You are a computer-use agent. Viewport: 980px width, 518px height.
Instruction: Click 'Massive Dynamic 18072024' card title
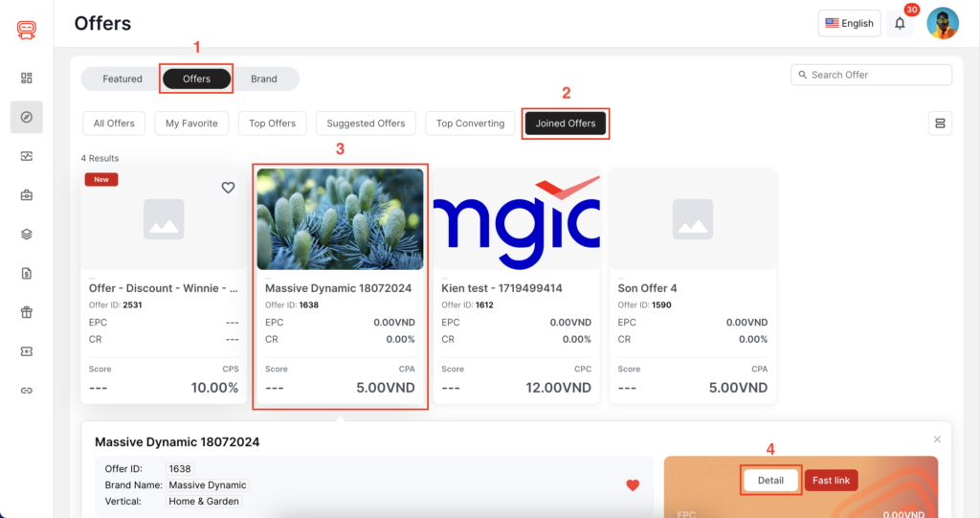[x=338, y=288]
